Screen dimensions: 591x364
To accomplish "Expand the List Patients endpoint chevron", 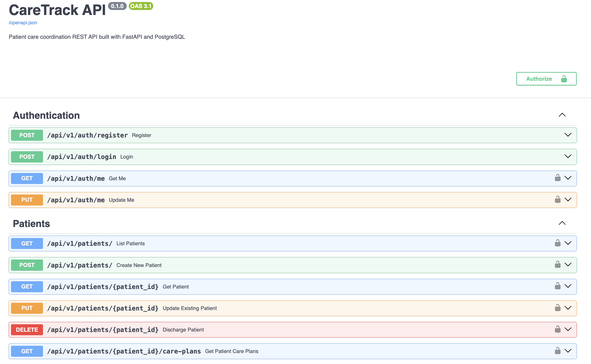I will pyautogui.click(x=568, y=243).
